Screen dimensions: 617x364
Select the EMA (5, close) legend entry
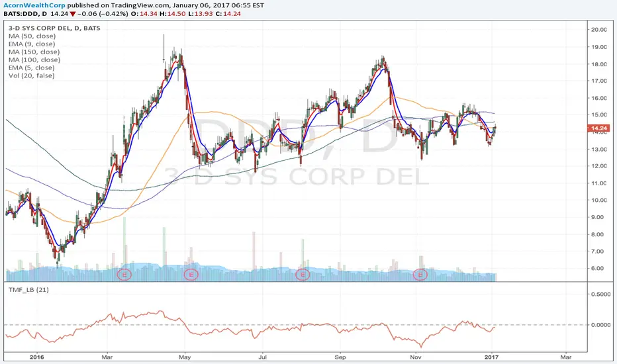32,68
